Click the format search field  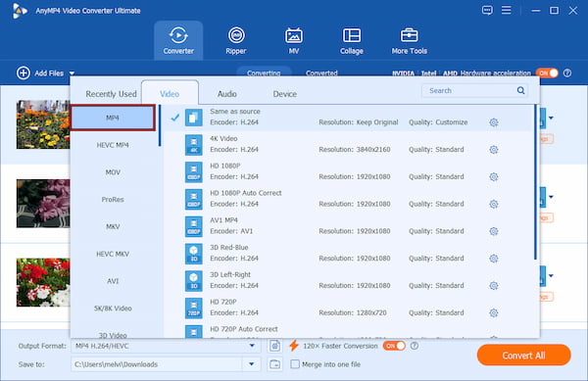pyautogui.click(x=474, y=90)
